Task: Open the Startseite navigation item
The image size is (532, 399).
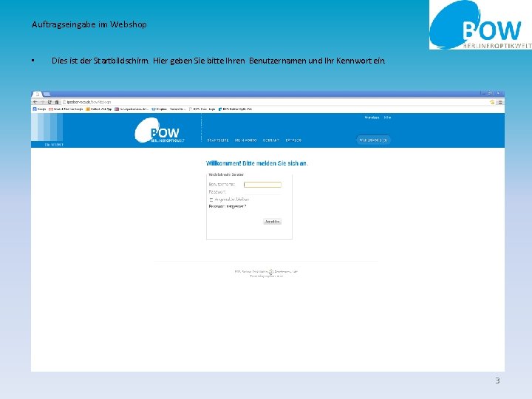Action: tap(218, 140)
